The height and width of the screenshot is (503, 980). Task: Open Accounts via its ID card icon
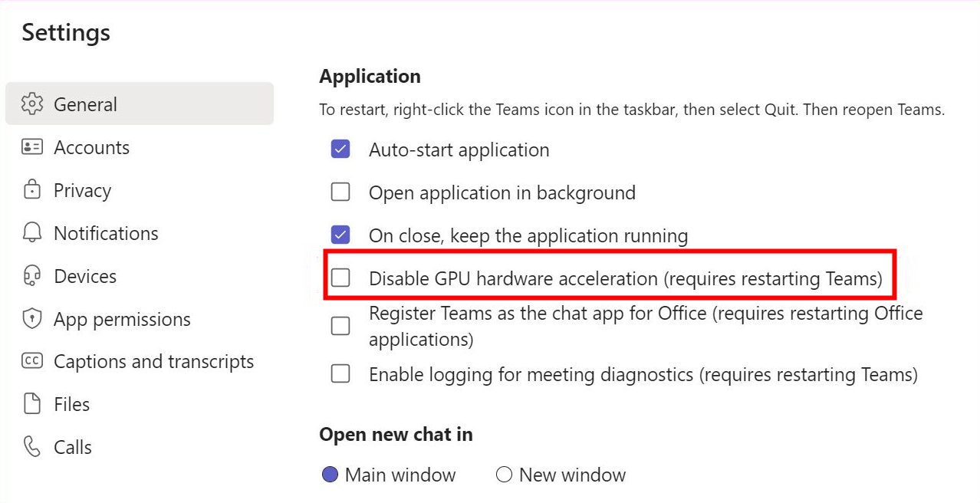point(32,147)
